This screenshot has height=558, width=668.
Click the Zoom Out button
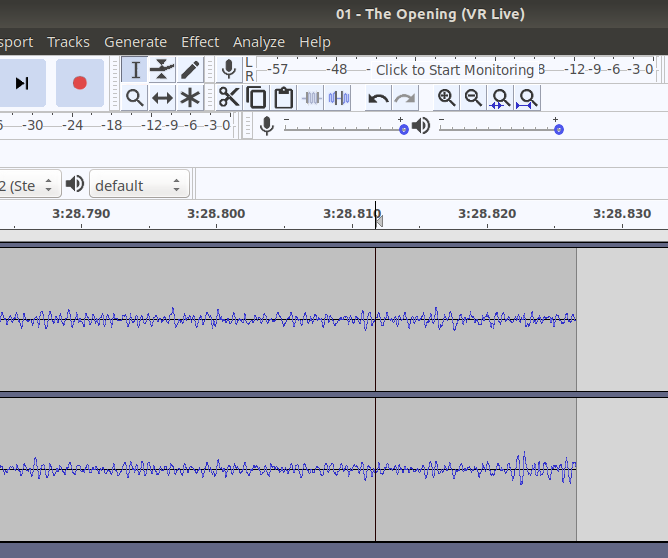pyautogui.click(x=473, y=98)
